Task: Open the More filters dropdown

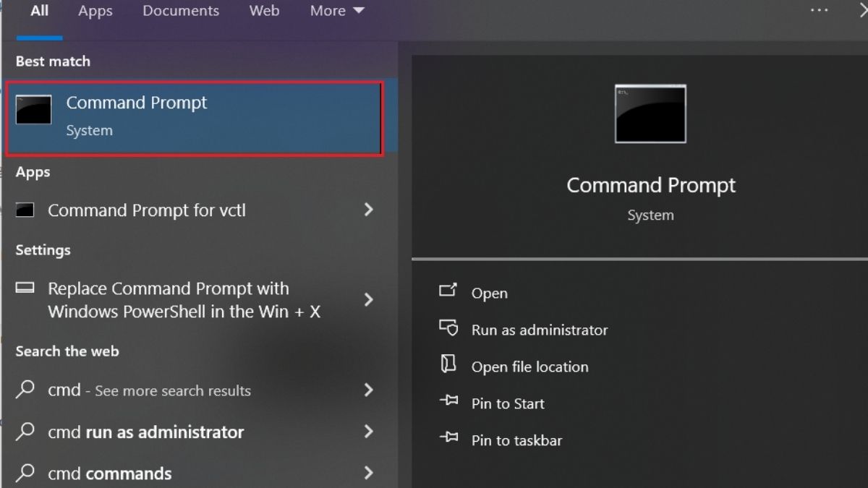Action: click(337, 11)
